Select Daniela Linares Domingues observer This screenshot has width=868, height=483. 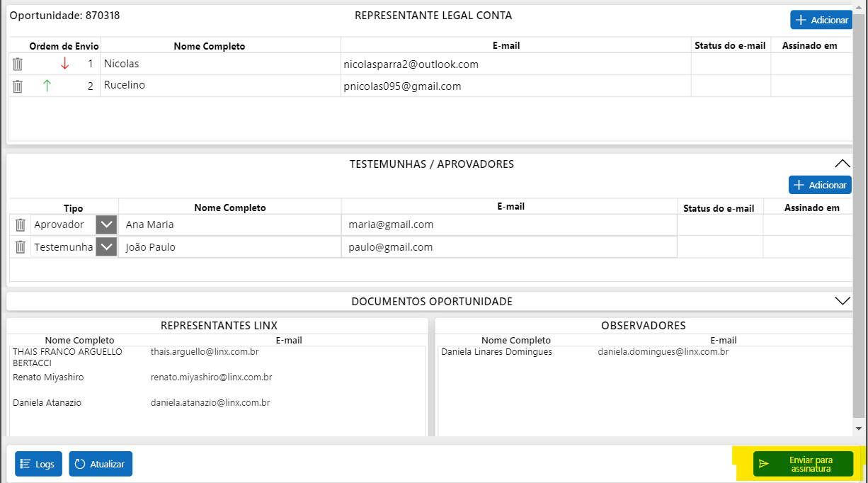coord(496,351)
